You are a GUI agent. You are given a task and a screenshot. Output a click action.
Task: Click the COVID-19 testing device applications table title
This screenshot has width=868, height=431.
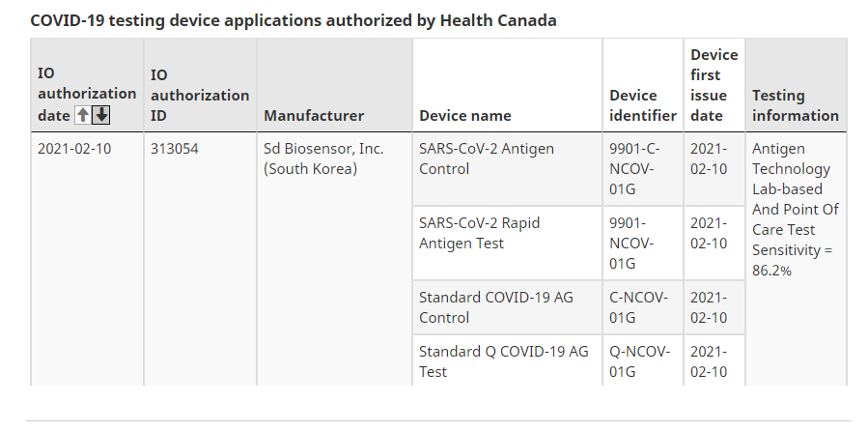(294, 20)
